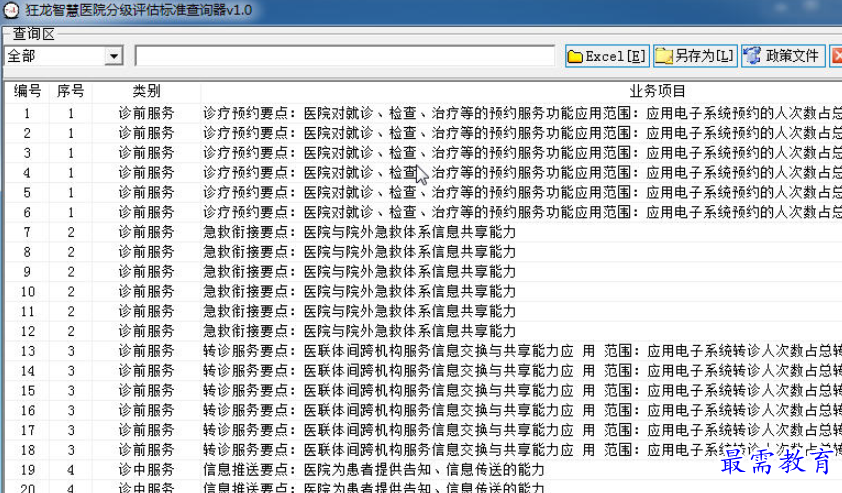Screen dimensions: 842x493
Task: Export the list with the Excel[E] button
Action: coord(607,56)
